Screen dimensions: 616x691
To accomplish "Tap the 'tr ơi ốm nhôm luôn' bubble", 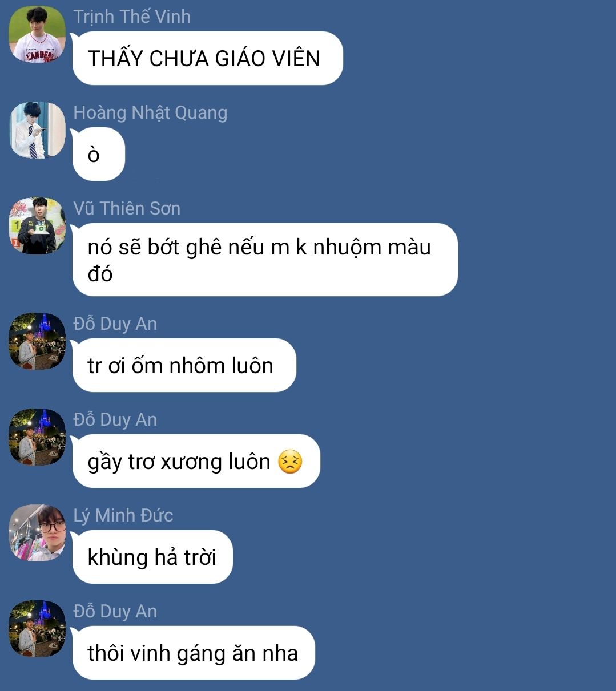I will [x=184, y=365].
